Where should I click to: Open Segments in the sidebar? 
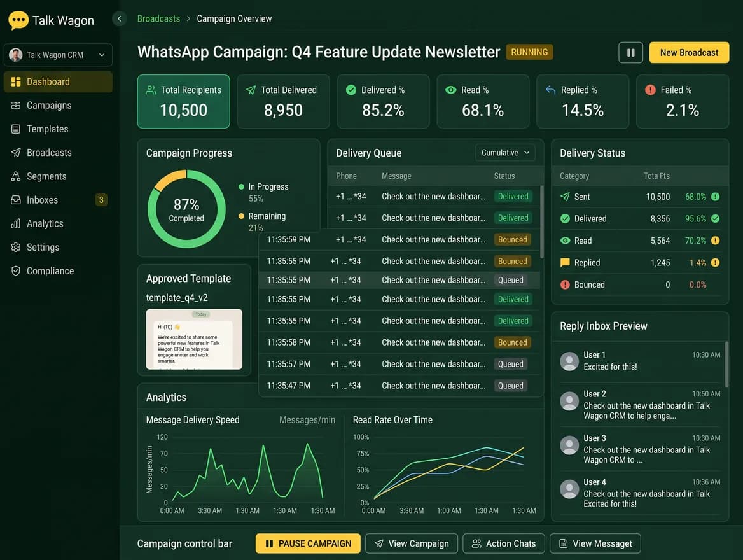click(58, 176)
